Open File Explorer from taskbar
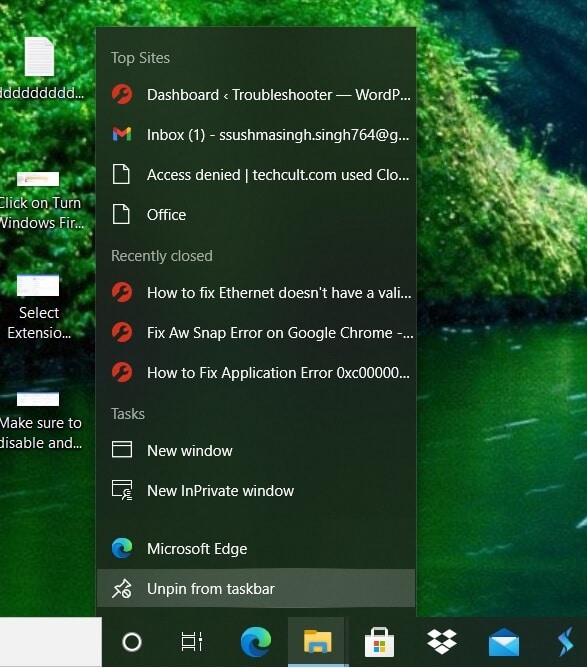The image size is (587, 668). (317, 642)
